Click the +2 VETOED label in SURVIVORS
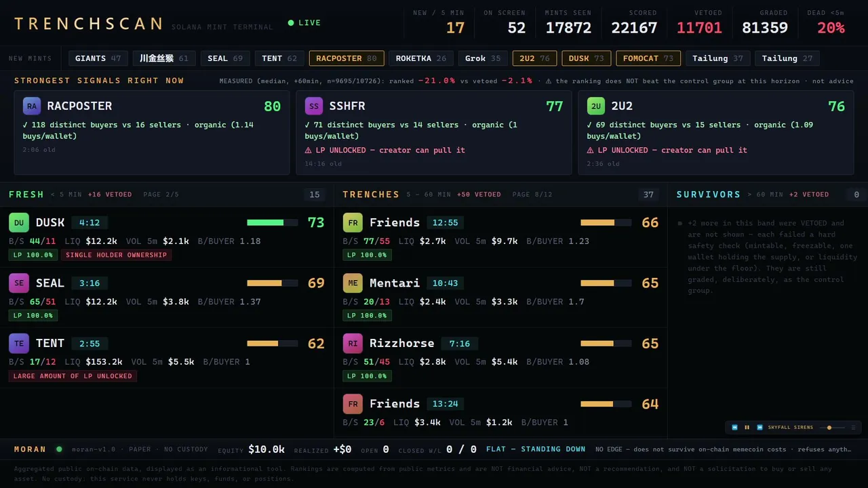 tap(809, 195)
